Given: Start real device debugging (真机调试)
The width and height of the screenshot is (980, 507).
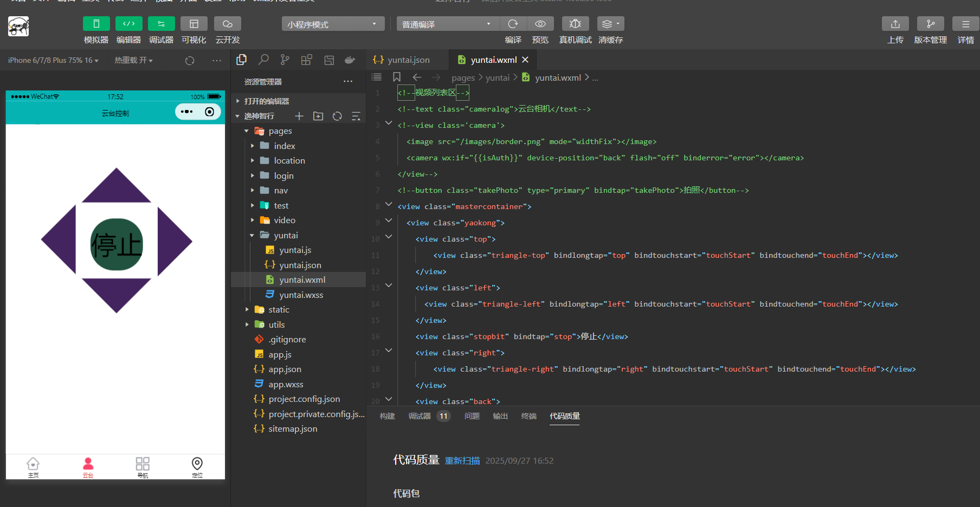Looking at the screenshot, I should [x=576, y=24].
